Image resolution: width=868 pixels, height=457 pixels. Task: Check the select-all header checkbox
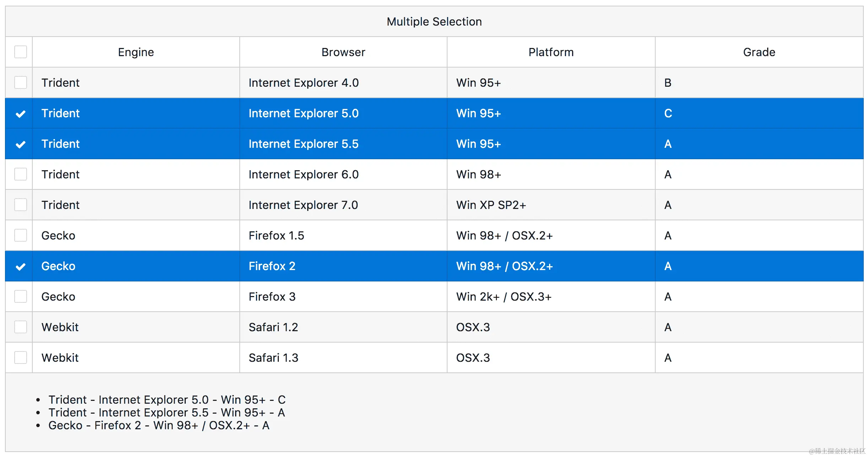click(20, 52)
